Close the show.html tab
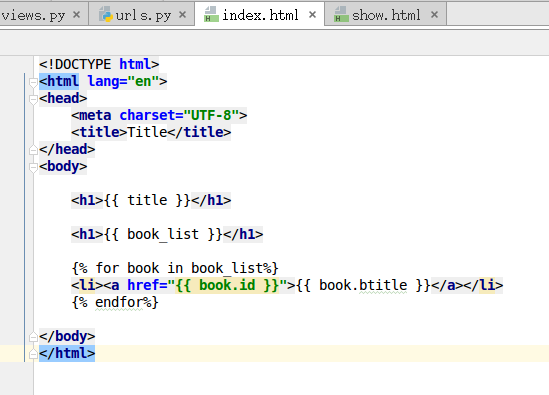This screenshot has width=549, height=395. [x=434, y=15]
